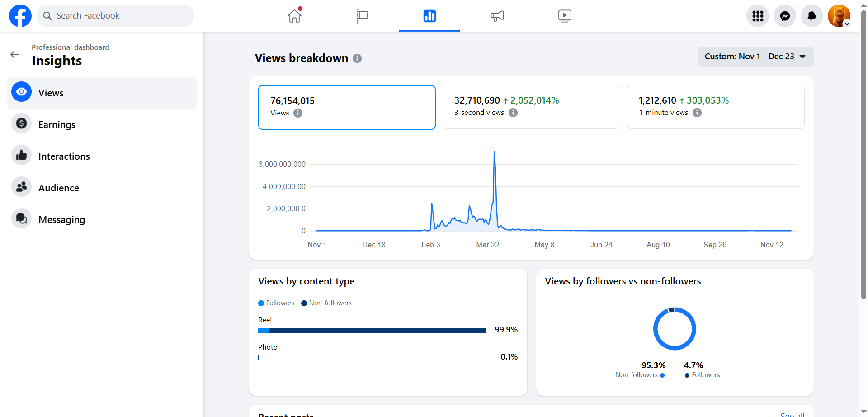Open the Earnings section in sidebar
868x417 pixels.
pyautogui.click(x=57, y=124)
